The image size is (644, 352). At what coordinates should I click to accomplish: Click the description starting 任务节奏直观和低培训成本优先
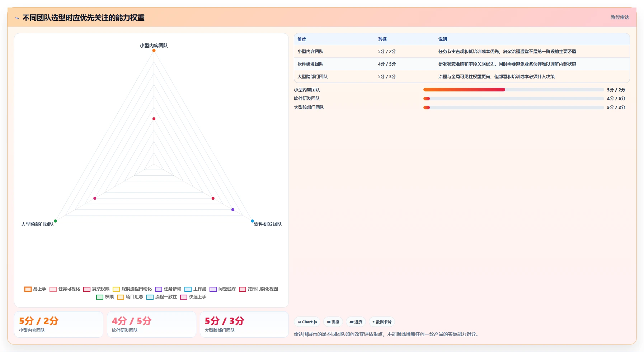(507, 52)
